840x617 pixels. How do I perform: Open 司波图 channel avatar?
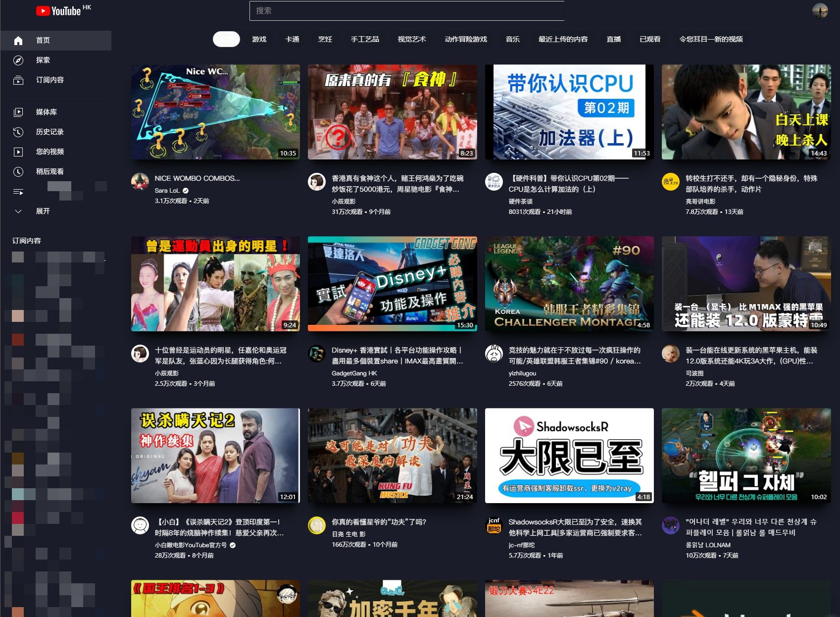(x=671, y=354)
